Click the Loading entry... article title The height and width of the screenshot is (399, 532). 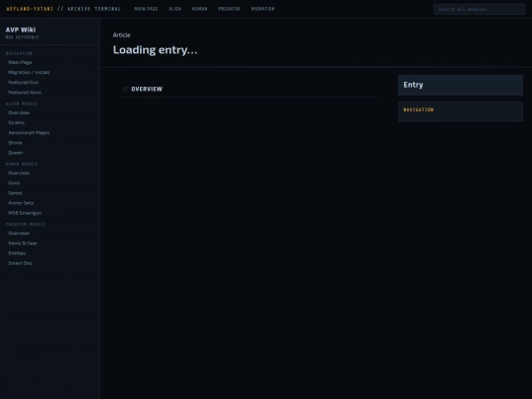pos(155,50)
